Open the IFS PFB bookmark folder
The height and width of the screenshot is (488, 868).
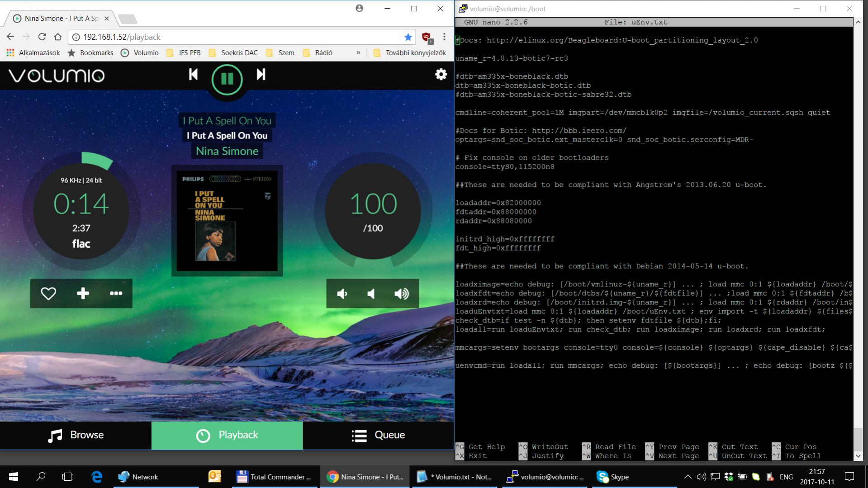click(x=184, y=53)
